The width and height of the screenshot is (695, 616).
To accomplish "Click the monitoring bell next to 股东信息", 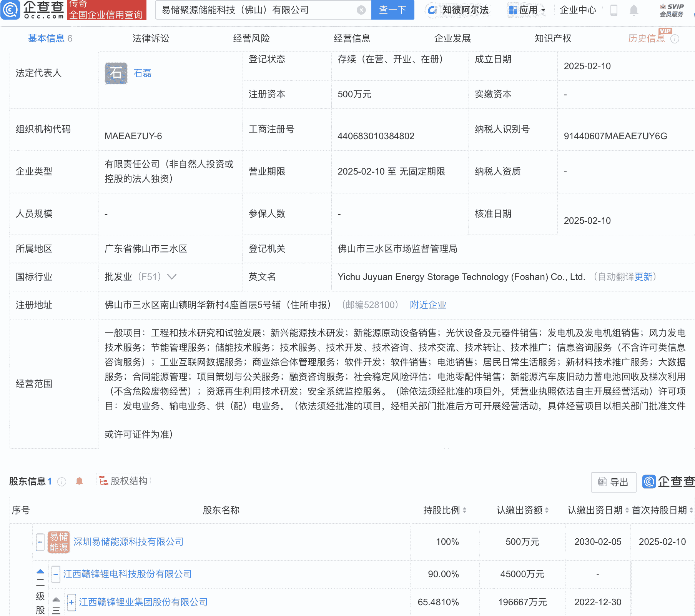I will pyautogui.click(x=80, y=482).
